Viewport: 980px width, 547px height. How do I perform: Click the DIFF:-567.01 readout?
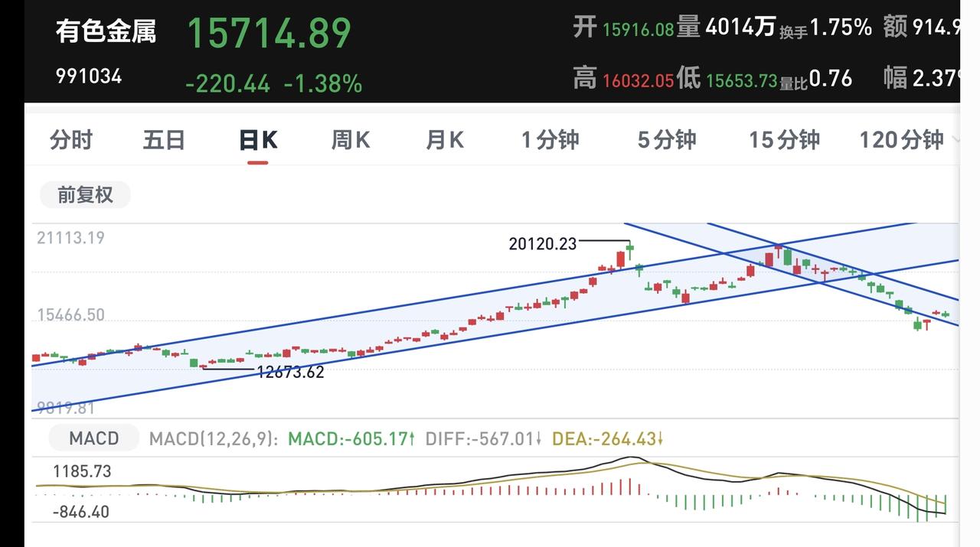483,439
